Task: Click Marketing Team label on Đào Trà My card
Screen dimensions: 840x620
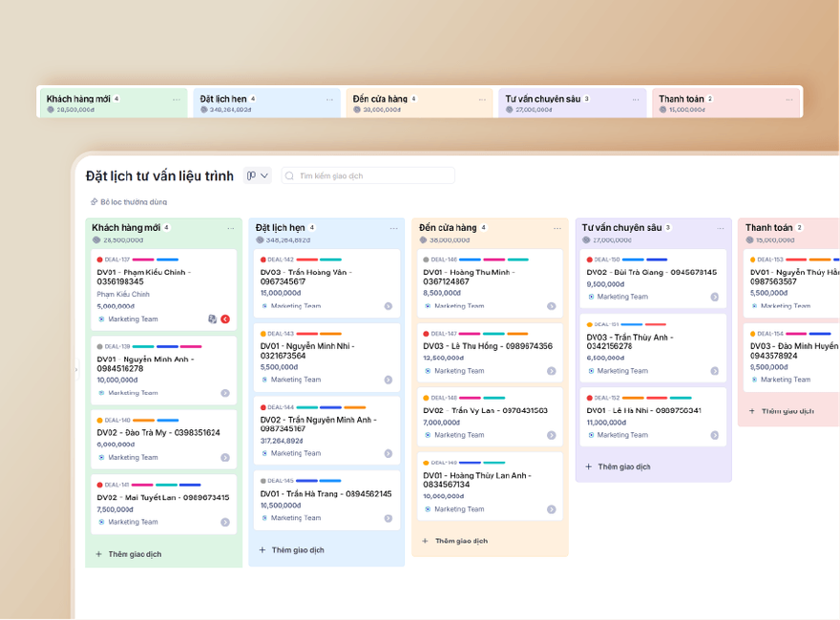Action: click(x=133, y=458)
